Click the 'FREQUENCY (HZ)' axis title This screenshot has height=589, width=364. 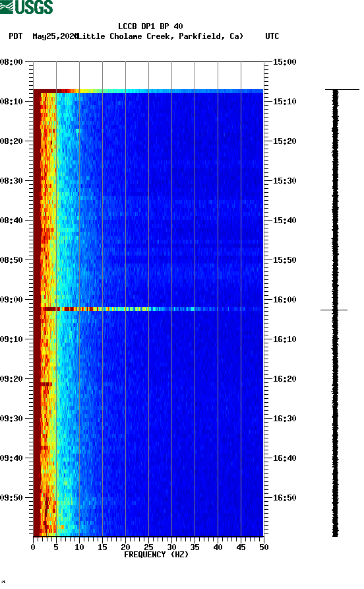pos(156,555)
